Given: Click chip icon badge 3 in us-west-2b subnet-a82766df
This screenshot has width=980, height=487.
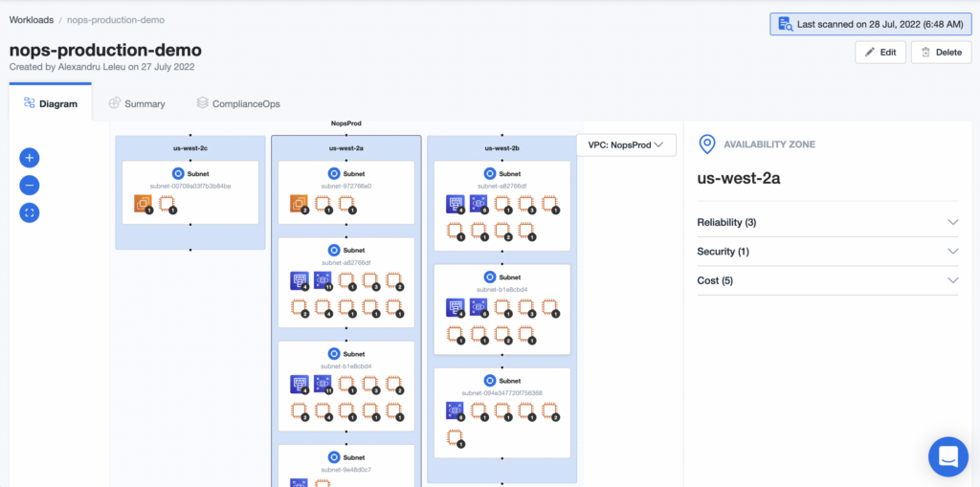Looking at the screenshot, I should click(x=526, y=204).
